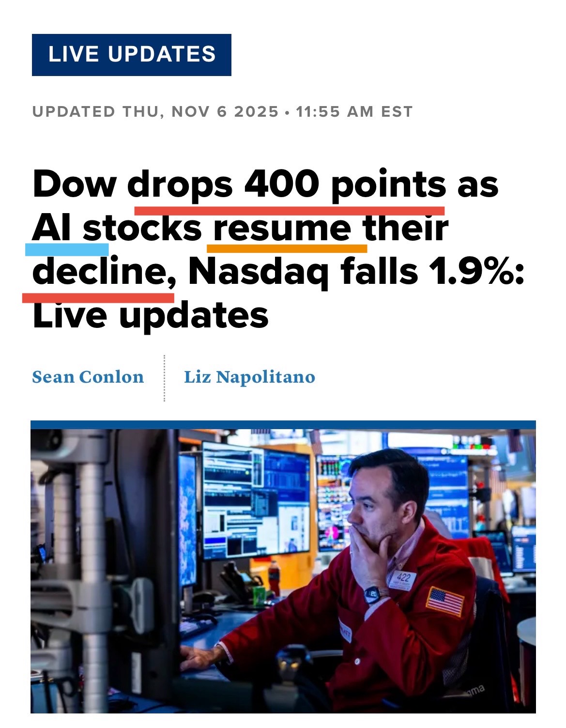Click the updated Nov 6 2025 timestamp
The height and width of the screenshot is (728, 566).
(x=222, y=112)
